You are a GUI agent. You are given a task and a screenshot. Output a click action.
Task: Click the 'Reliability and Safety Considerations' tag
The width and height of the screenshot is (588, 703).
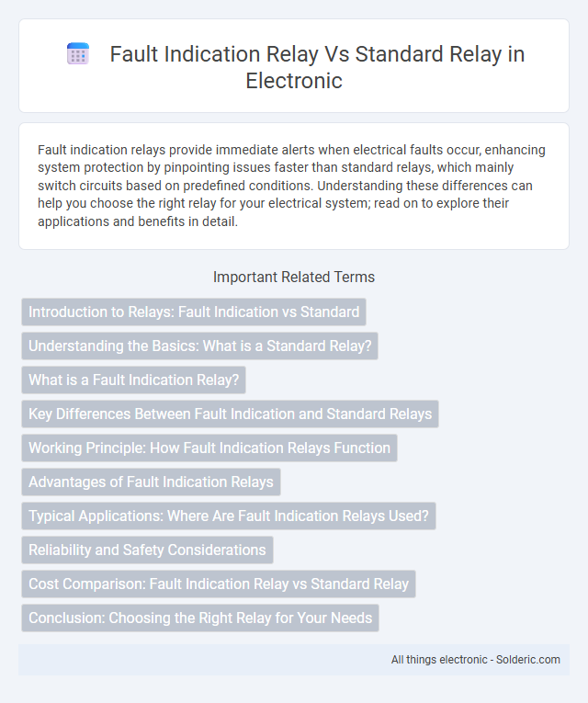pyautogui.click(x=147, y=550)
